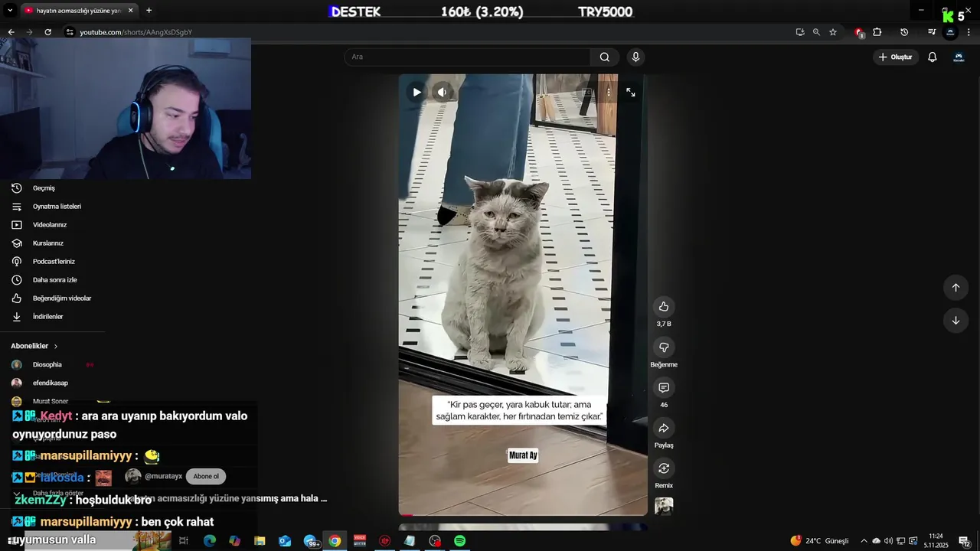Open Chrome zoom control in address bar
Image resolution: width=980 pixels, height=551 pixels.
click(x=816, y=32)
